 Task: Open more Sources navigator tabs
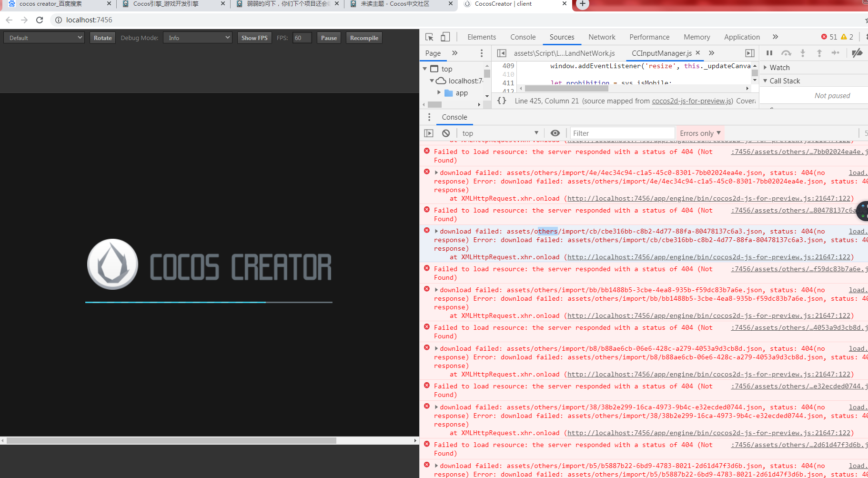coord(455,53)
